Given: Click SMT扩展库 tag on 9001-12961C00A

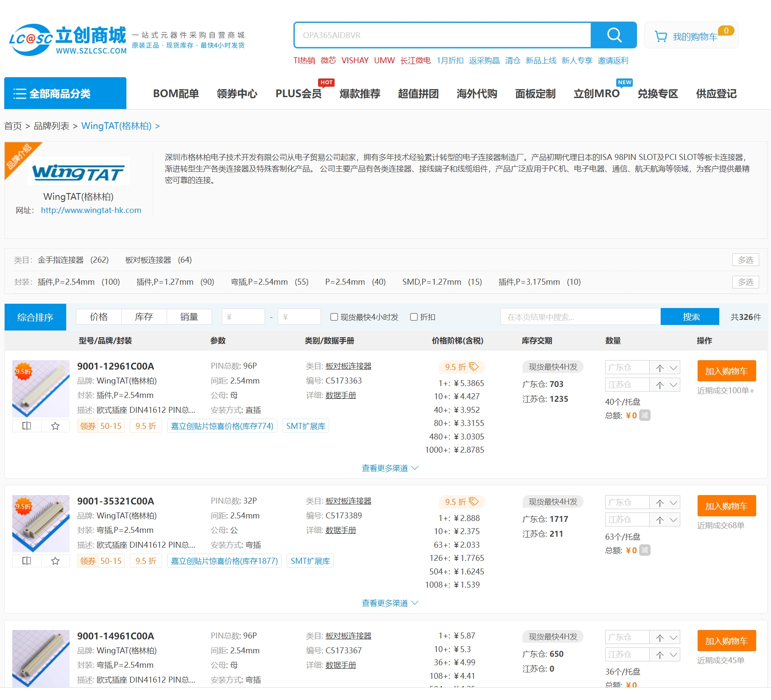Looking at the screenshot, I should [306, 426].
